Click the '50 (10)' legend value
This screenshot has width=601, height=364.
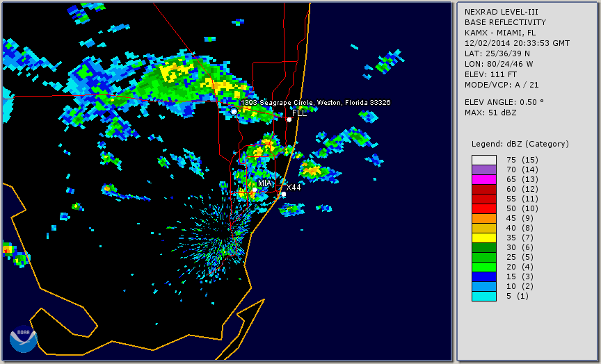click(522, 208)
